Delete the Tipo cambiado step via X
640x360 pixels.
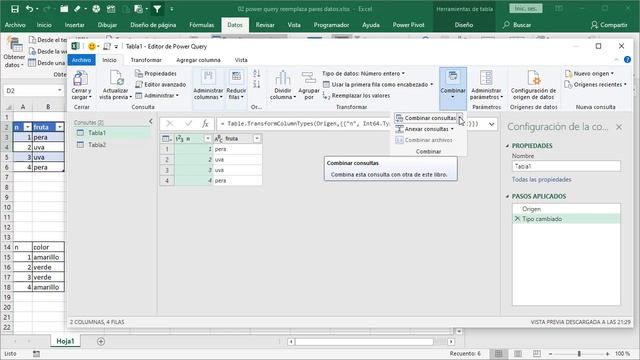pyautogui.click(x=517, y=219)
